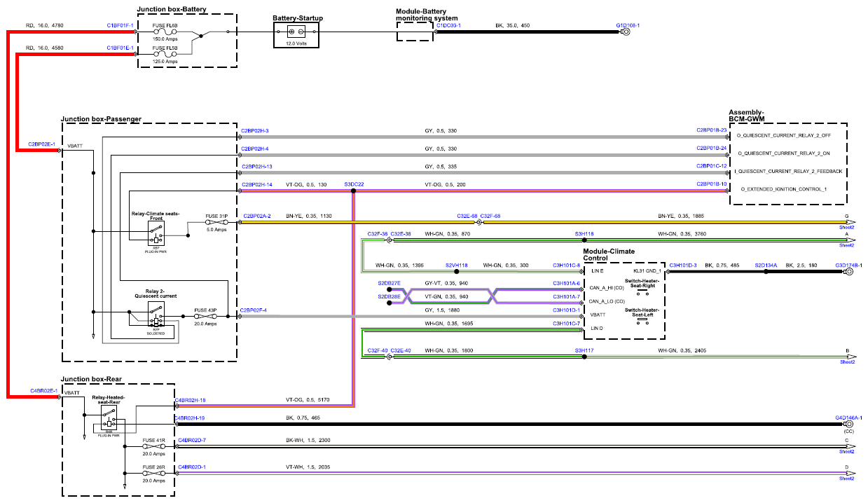The height and width of the screenshot is (503, 868).
Task: Select connector label C32E-68
Action: (467, 216)
